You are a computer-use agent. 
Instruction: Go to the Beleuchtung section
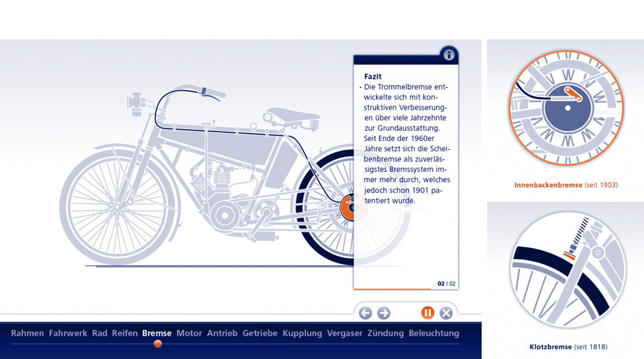click(434, 333)
